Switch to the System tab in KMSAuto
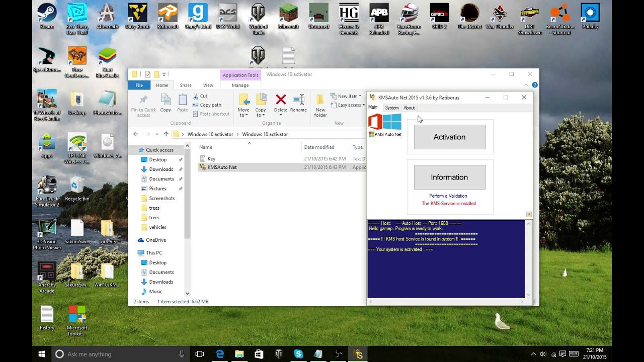The image size is (644, 362). [x=392, y=108]
